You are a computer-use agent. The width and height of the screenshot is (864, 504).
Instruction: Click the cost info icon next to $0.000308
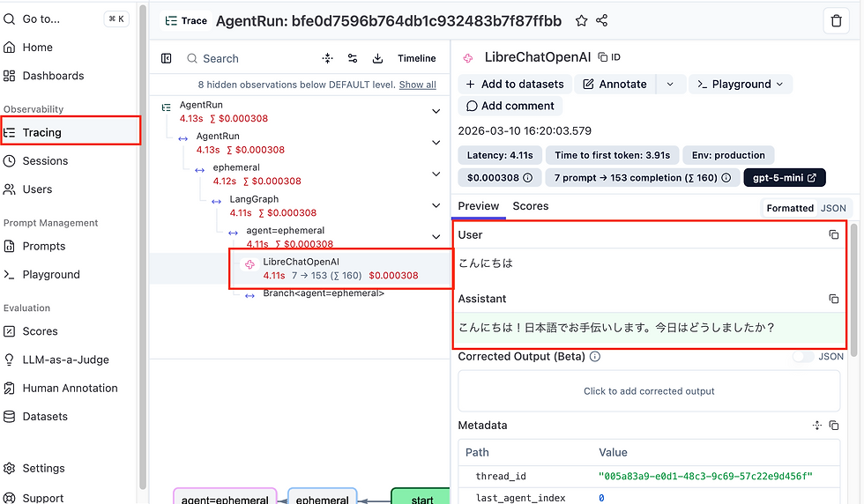527,178
